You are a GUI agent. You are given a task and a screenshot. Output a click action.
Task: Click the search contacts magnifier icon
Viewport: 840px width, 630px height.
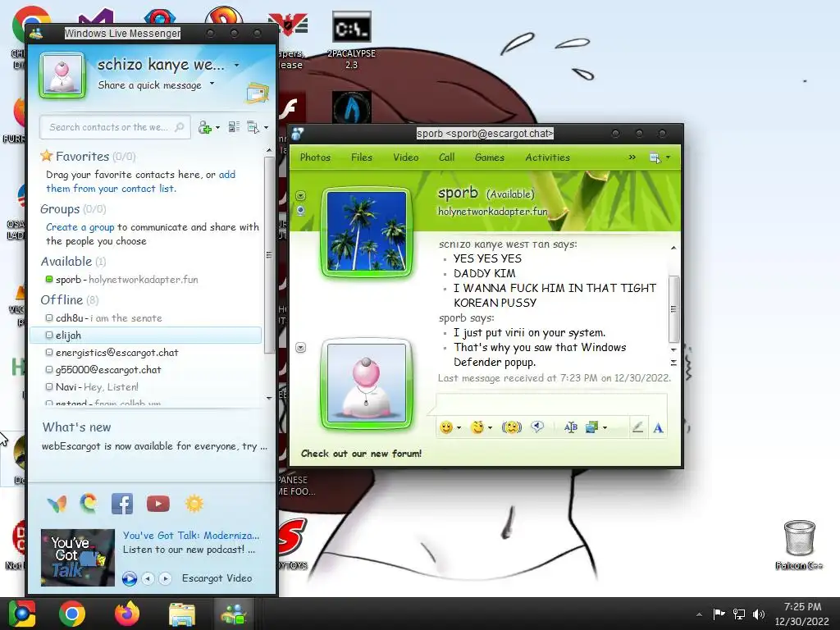(x=180, y=127)
